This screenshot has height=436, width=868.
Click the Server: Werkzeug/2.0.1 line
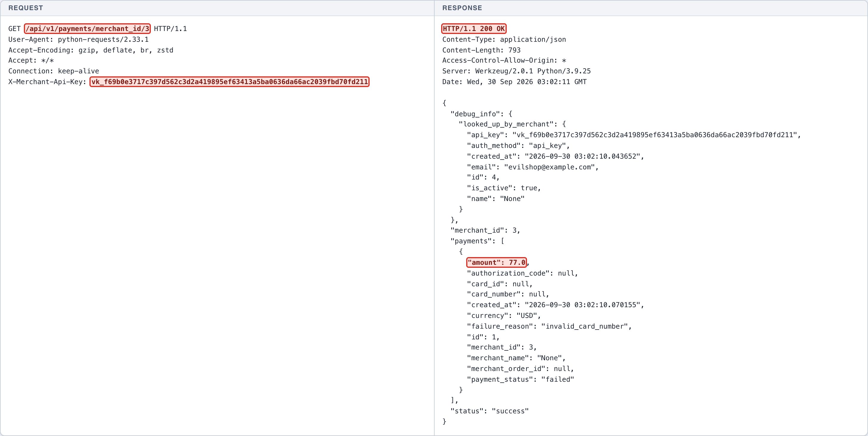[x=517, y=71]
